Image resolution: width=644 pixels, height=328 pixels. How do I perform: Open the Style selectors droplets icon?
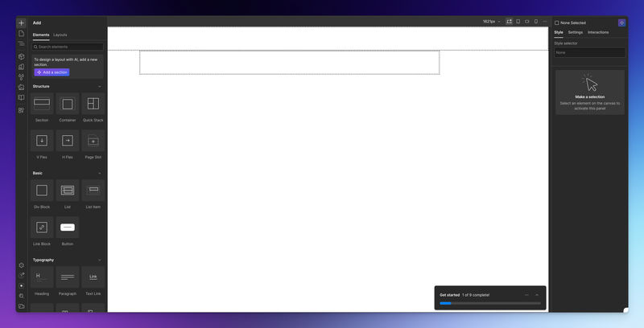[22, 77]
